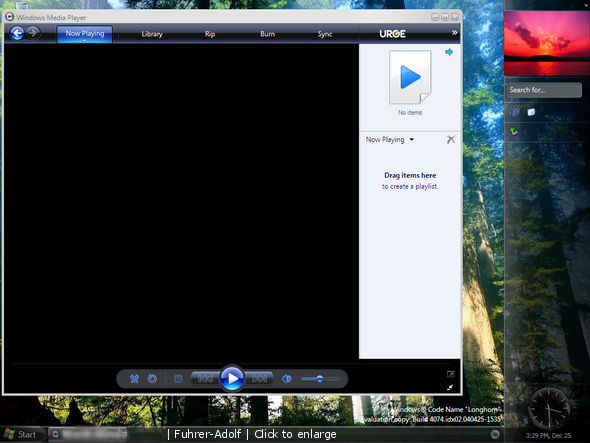Open the URGE music store tab
The width and height of the screenshot is (590, 443).
pyautogui.click(x=392, y=34)
